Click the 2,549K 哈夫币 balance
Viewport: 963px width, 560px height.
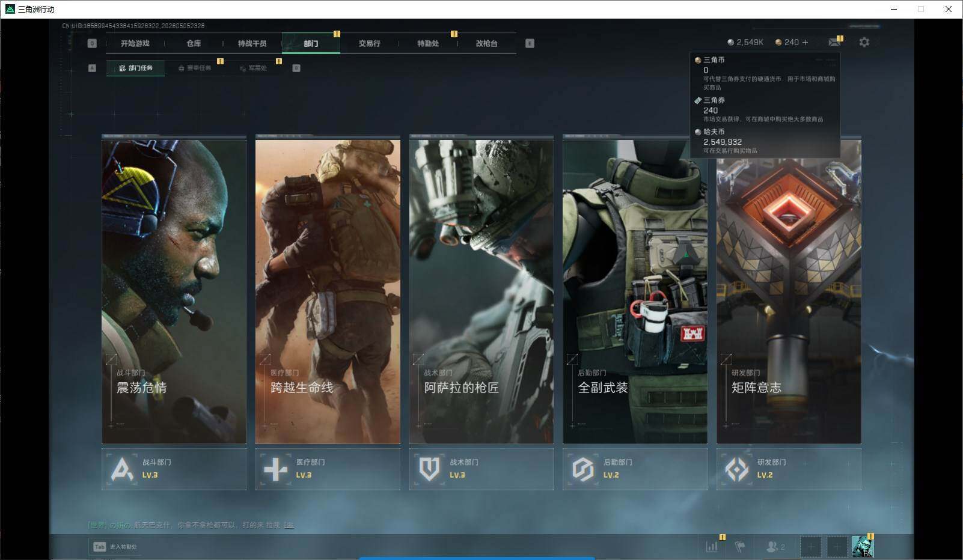pos(745,42)
